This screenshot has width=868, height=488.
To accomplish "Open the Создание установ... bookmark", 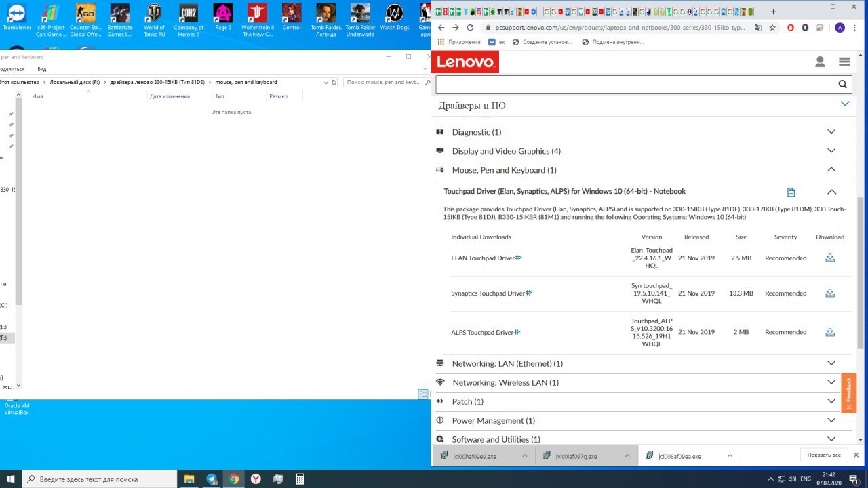I will pos(542,42).
